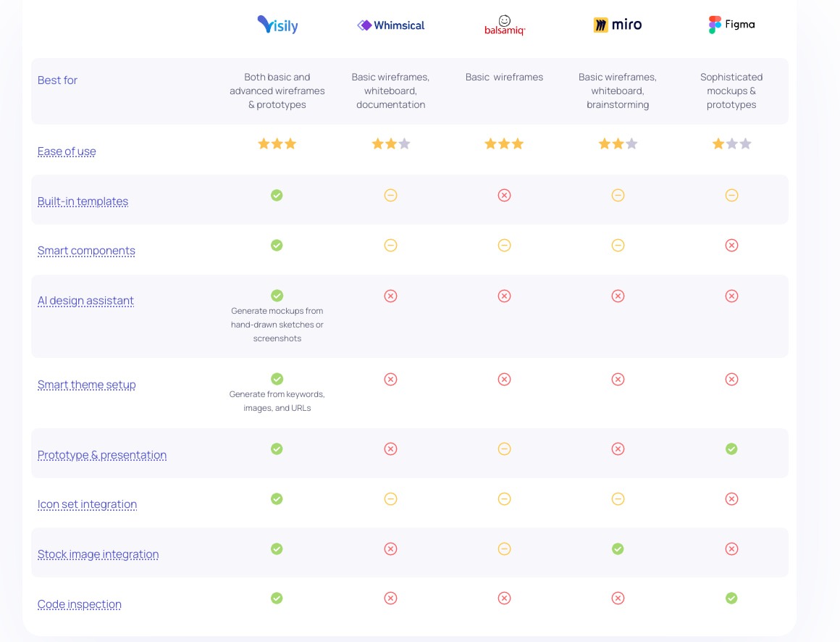Click Miro's red X for Smart theme setup
Screen dimensions: 840x642
618,380
